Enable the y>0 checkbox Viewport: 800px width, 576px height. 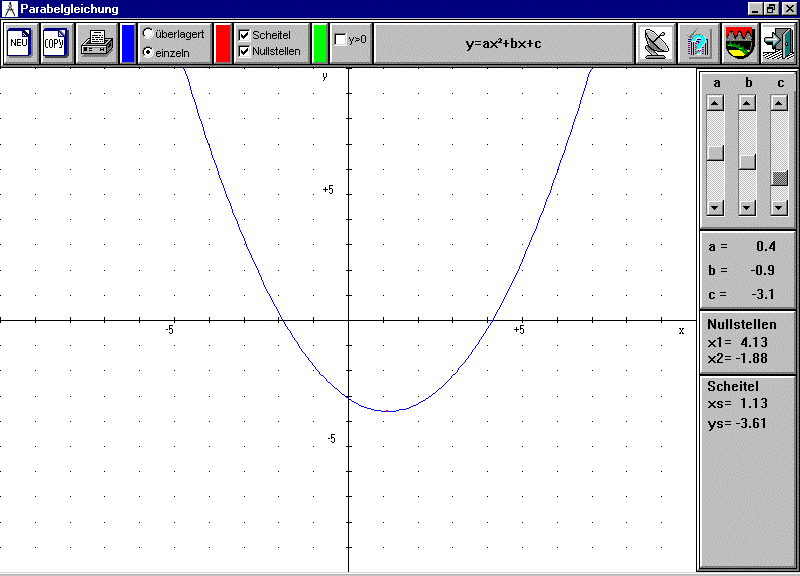coord(351,39)
